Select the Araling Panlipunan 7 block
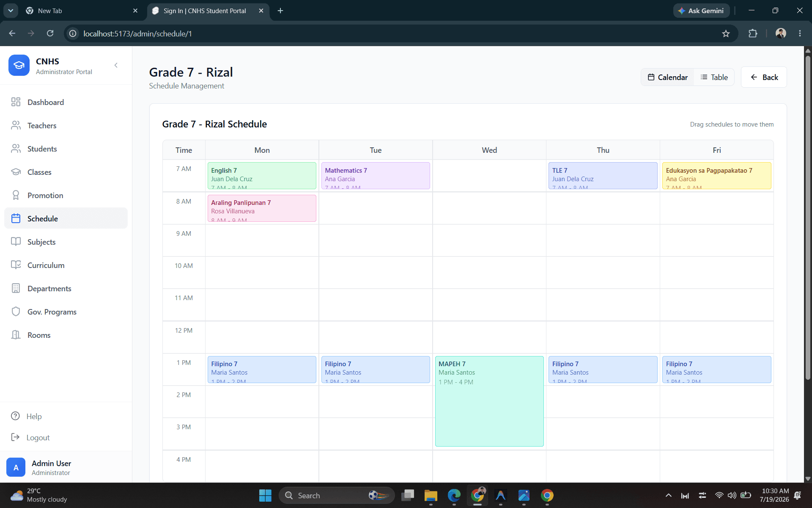Image resolution: width=812 pixels, height=508 pixels. click(x=262, y=208)
